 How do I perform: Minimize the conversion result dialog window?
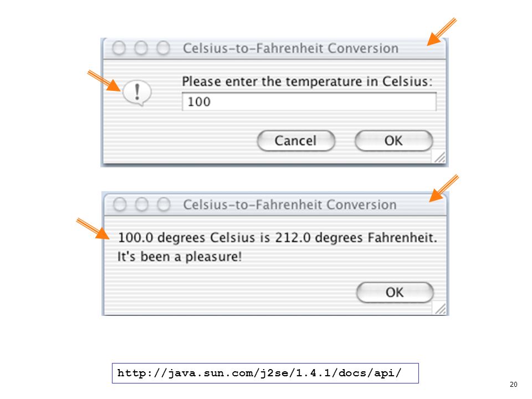pyautogui.click(x=142, y=204)
